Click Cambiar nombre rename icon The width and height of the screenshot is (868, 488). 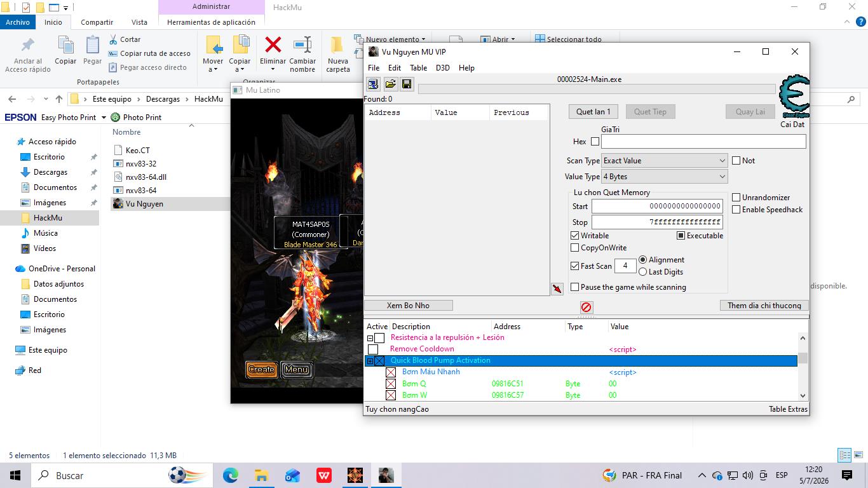pyautogui.click(x=303, y=44)
